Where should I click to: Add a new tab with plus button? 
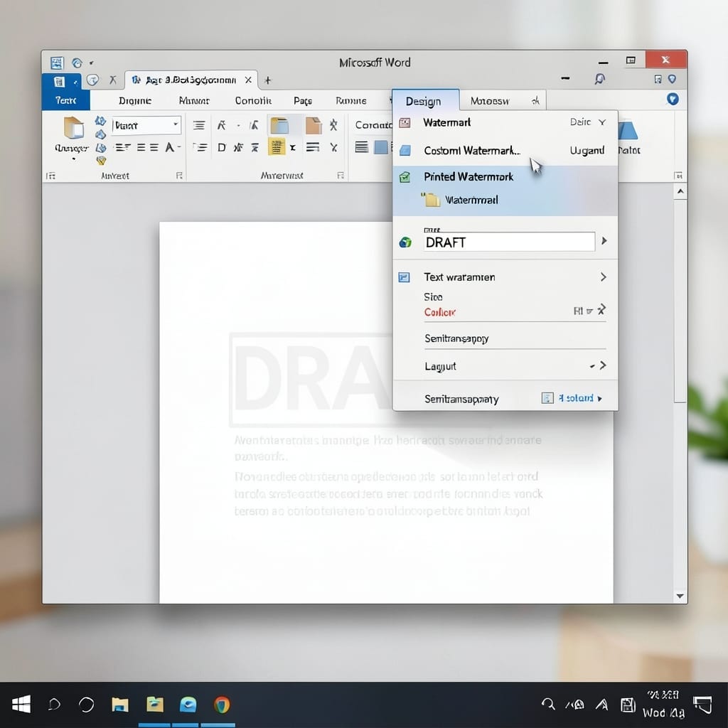click(x=267, y=80)
